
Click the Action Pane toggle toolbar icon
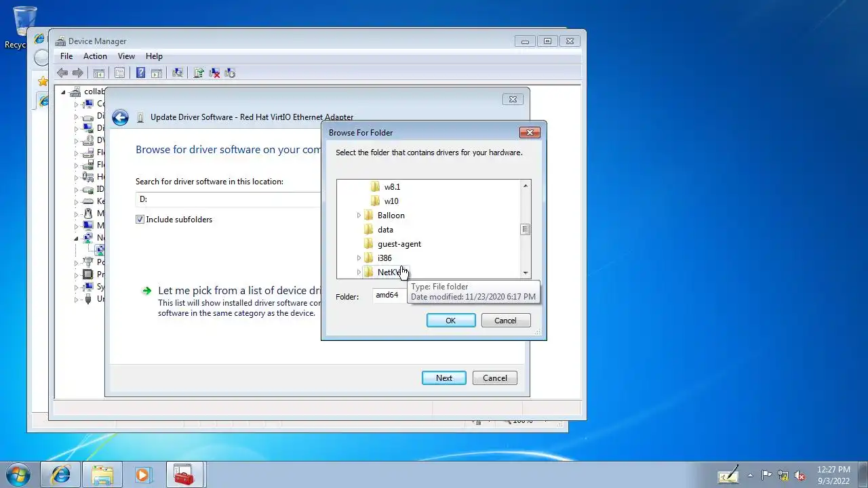tap(156, 73)
